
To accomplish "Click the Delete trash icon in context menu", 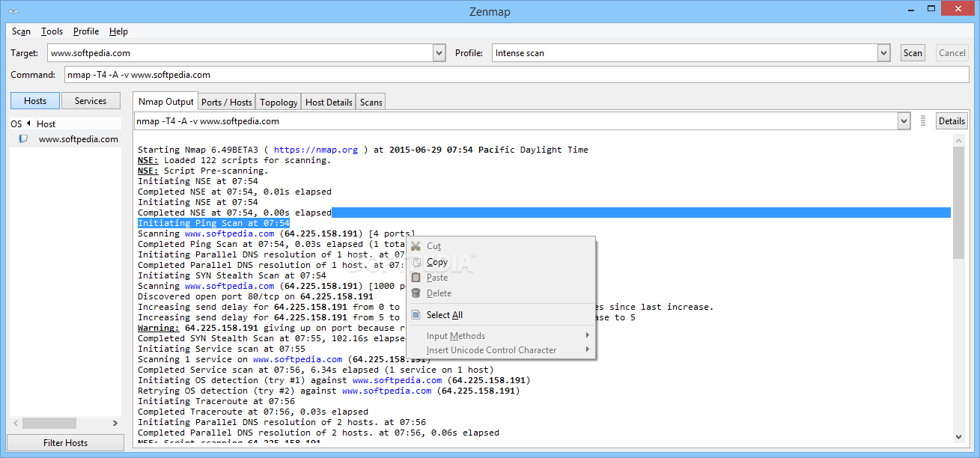I will coord(416,293).
